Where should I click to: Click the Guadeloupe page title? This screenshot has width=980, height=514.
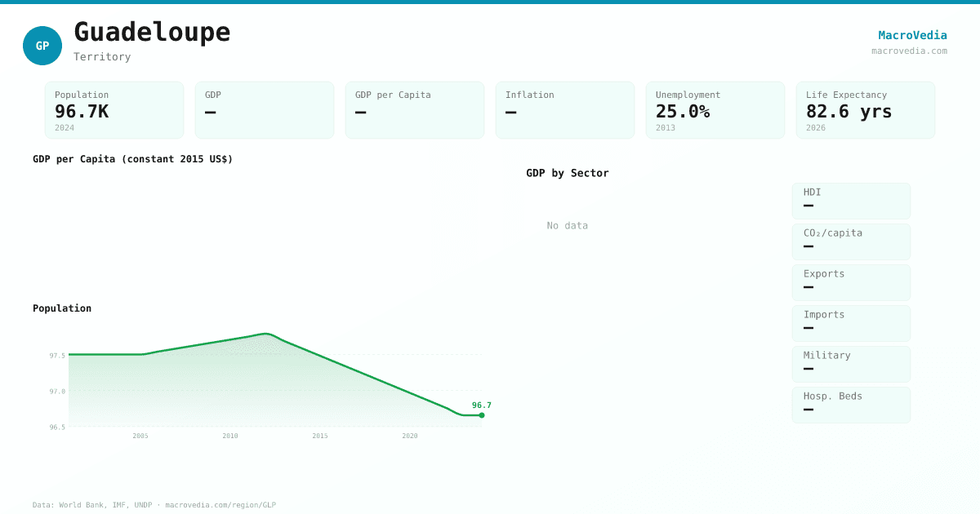(152, 33)
